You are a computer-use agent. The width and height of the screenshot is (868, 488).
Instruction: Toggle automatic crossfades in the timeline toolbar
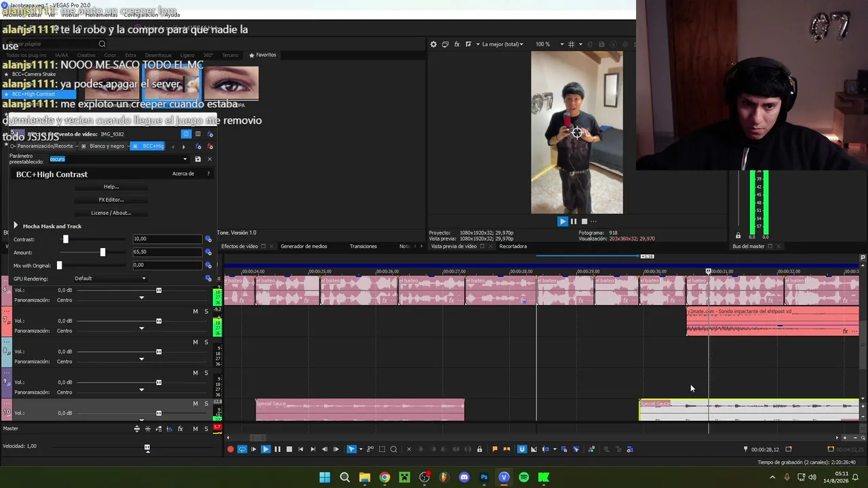tap(534, 449)
